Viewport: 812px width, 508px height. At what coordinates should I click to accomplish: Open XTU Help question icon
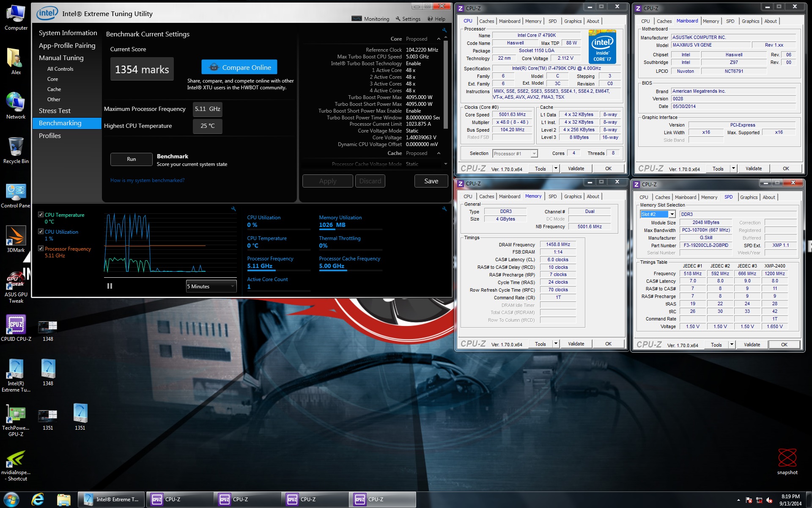pos(430,19)
